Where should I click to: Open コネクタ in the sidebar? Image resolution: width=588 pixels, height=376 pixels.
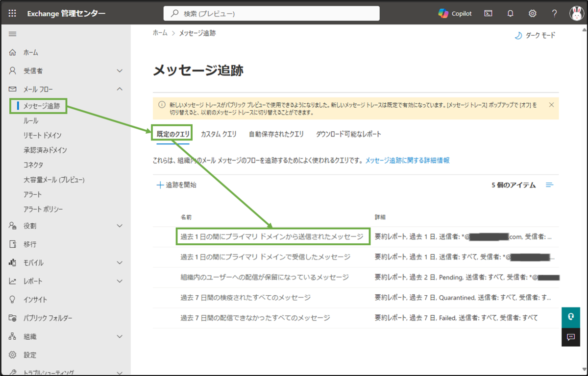click(x=33, y=165)
